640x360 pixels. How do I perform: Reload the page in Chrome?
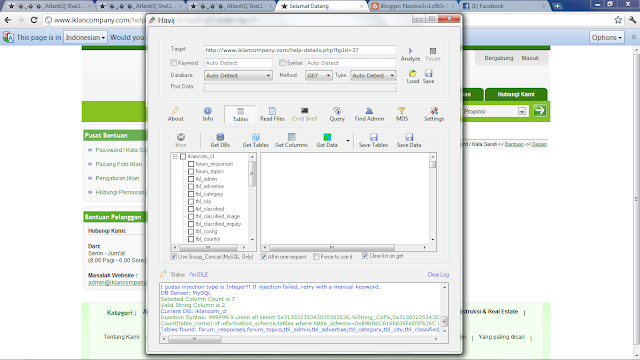34,20
